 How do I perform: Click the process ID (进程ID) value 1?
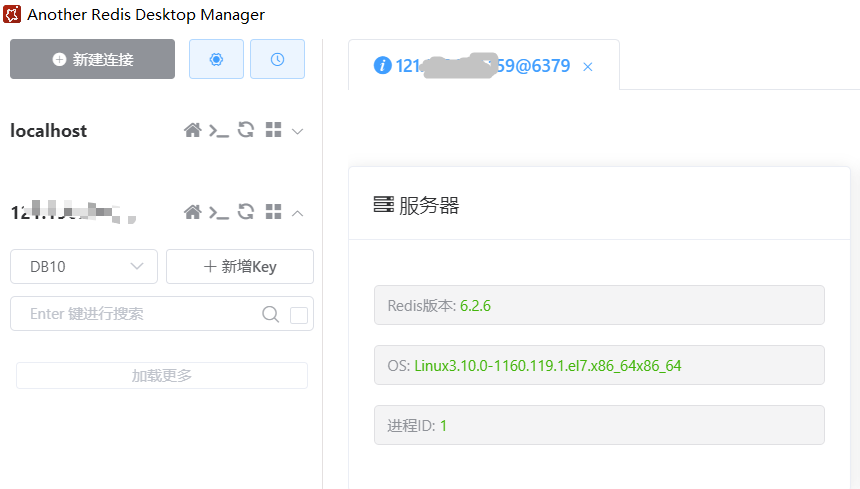click(x=443, y=426)
